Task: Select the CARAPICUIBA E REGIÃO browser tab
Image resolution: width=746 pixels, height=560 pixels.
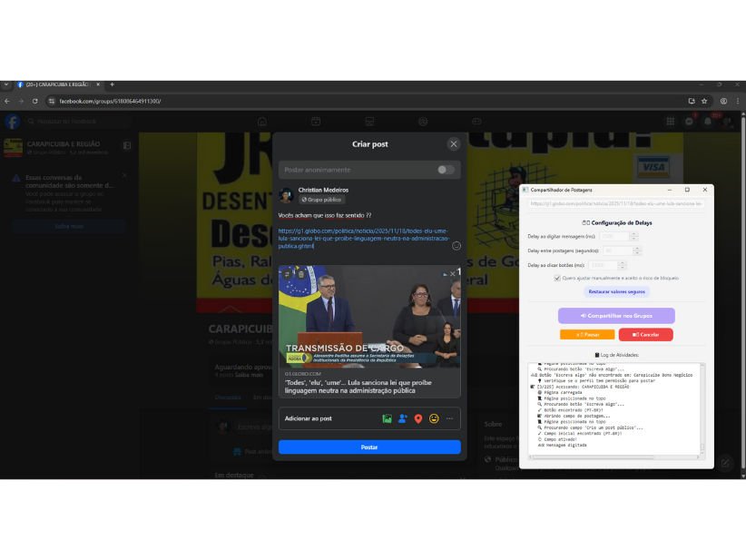Action: pyautogui.click(x=56, y=84)
